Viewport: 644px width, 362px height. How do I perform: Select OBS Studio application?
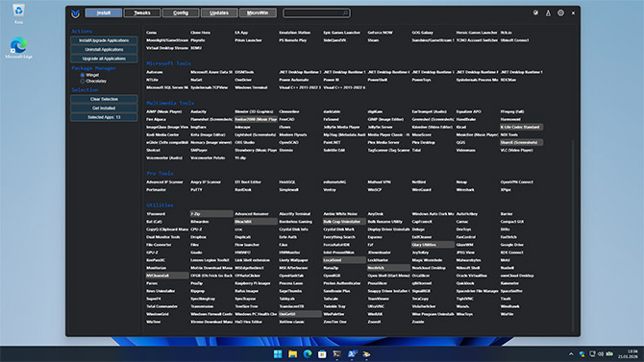coord(245,142)
